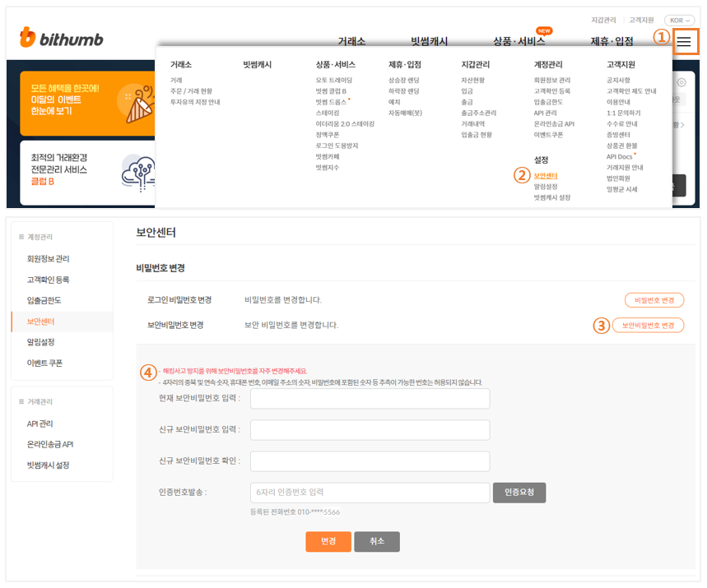Focus the 신규 보안비밀번호 입력 field
The height and width of the screenshot is (588, 707).
370,430
